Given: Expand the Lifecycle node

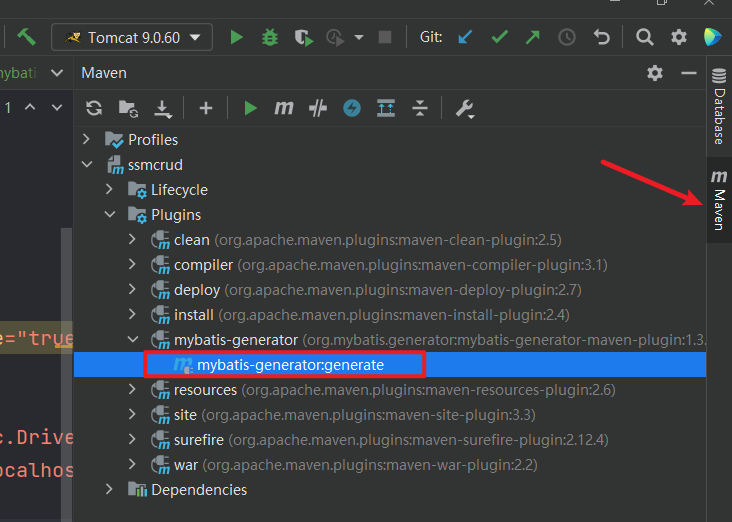Looking at the screenshot, I should (109, 189).
